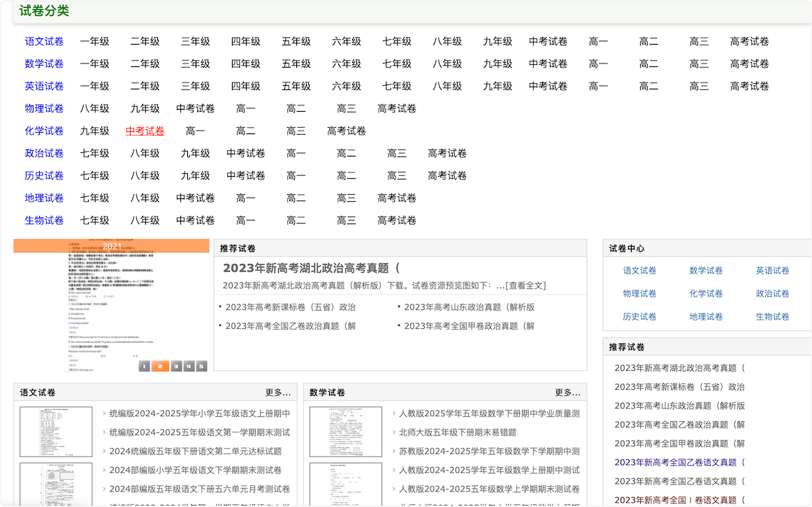Open 生物试卷 in the 试卷中心 sidebar
Screen dimensions: 812x507
772,316
